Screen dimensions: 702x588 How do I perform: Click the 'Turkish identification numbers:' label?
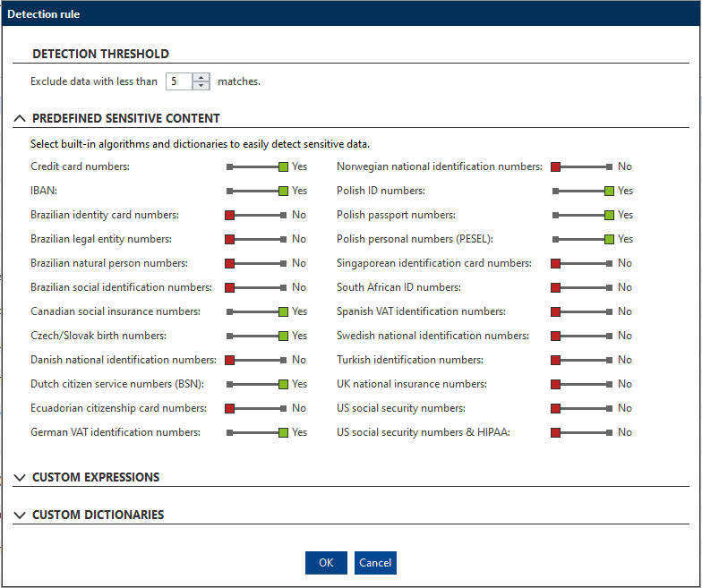(410, 360)
